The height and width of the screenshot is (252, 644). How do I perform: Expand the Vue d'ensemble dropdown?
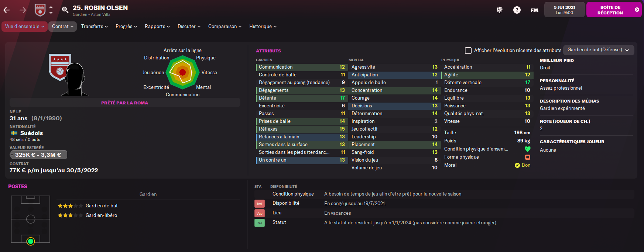pyautogui.click(x=24, y=27)
